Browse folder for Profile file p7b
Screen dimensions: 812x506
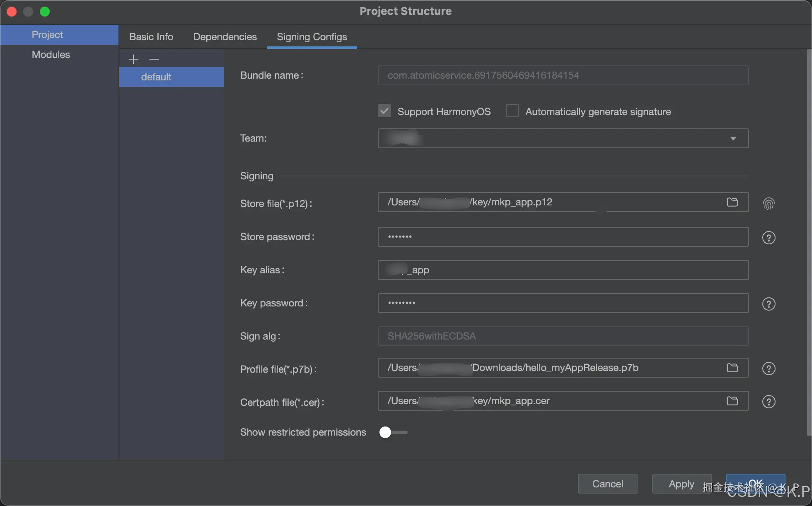(732, 368)
